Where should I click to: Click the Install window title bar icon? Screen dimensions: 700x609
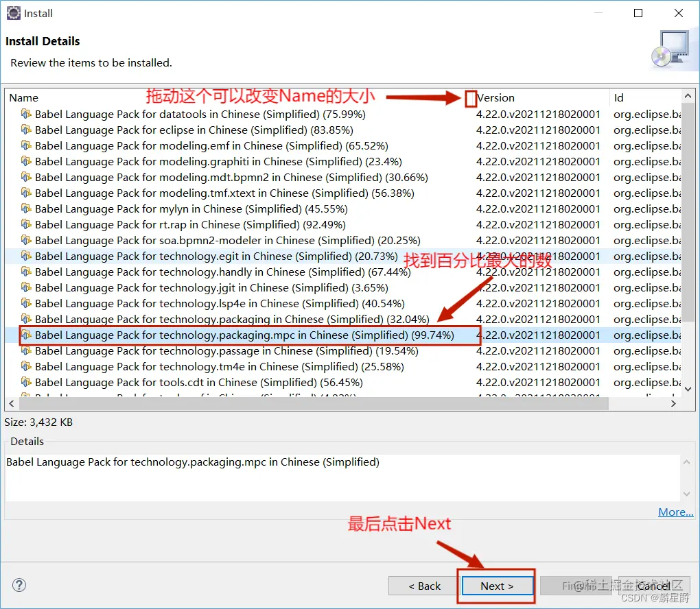point(14,14)
